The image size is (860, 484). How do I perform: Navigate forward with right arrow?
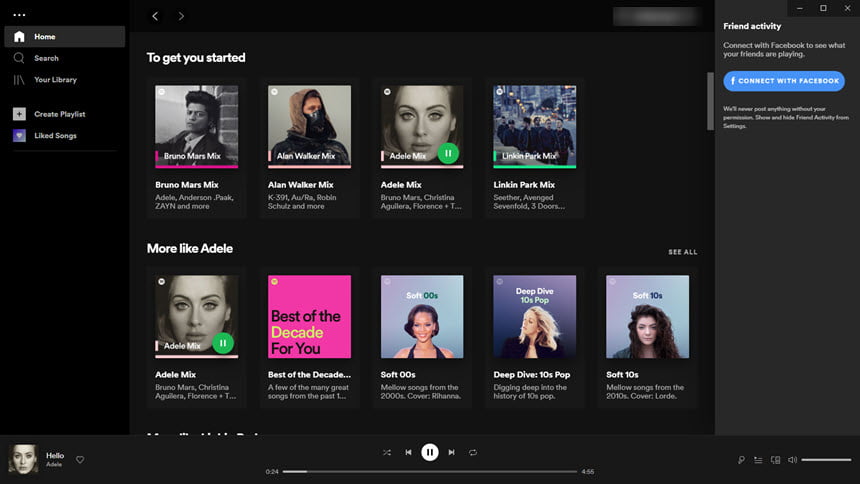(x=181, y=16)
